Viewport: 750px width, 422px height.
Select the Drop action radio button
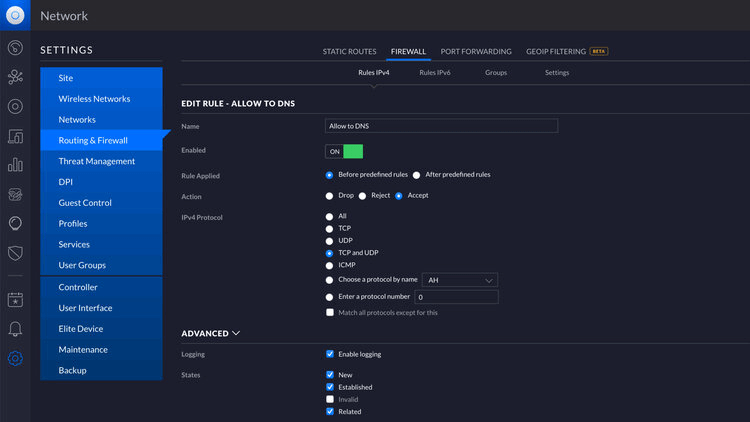pos(330,196)
